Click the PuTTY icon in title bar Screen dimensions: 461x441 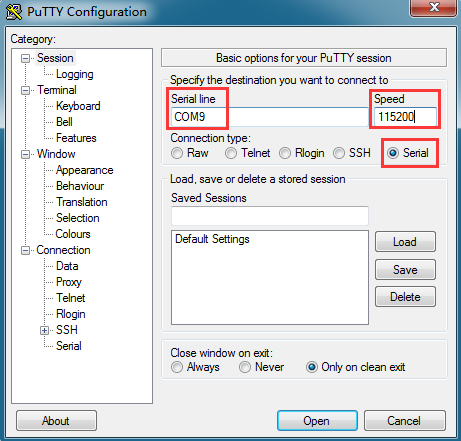[14, 12]
